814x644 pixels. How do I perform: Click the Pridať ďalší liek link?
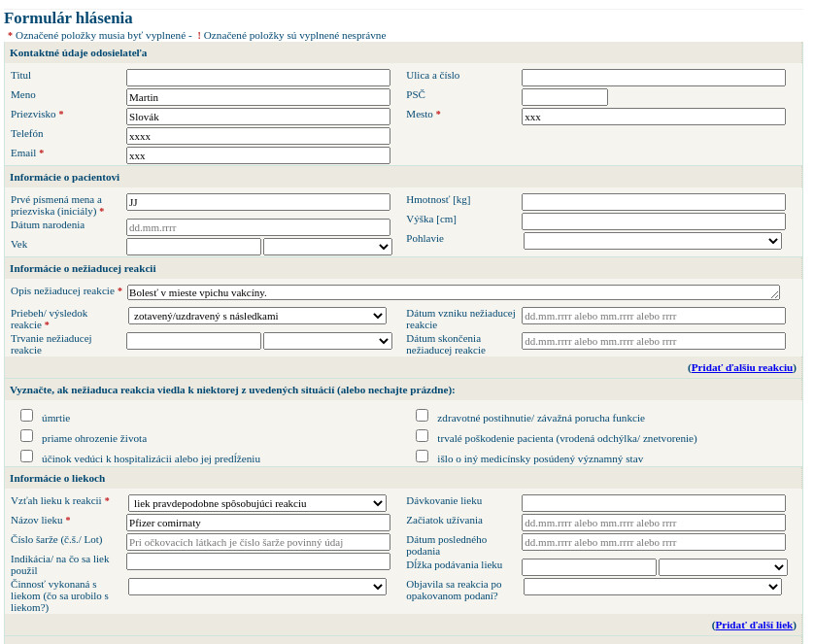pyautogui.click(x=754, y=625)
